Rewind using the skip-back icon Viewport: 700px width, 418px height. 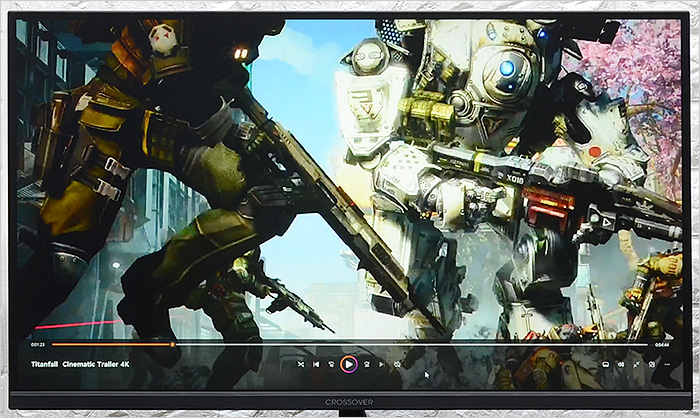pos(331,365)
